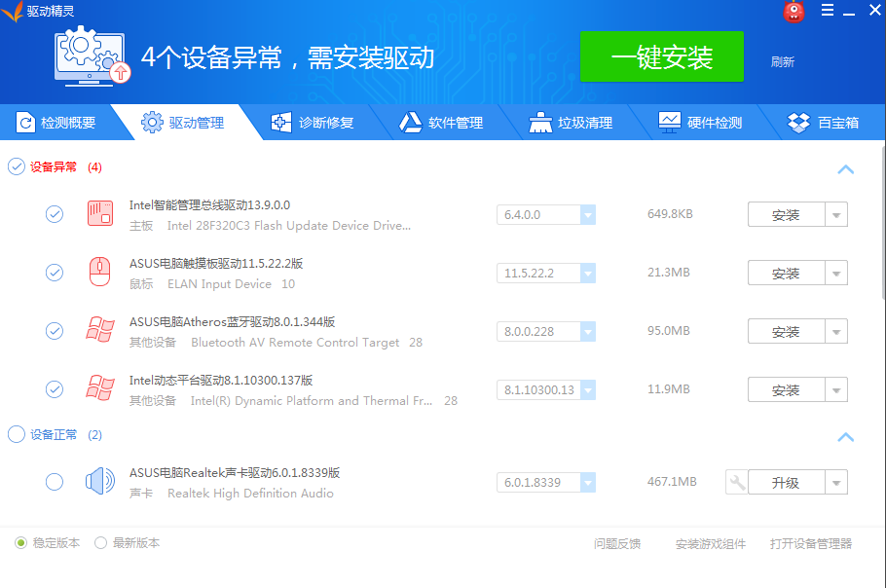Click the computer icon above the device warning text

coord(91,56)
